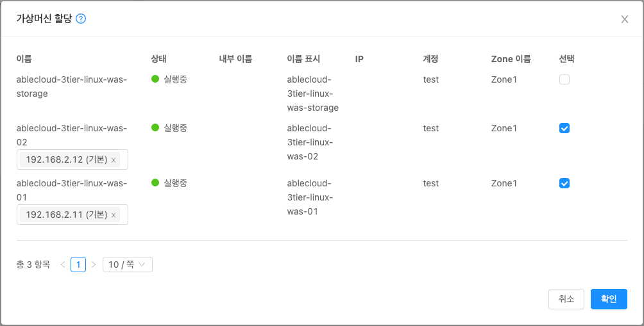Uncheck the was-02 selection checkbox

coord(564,129)
